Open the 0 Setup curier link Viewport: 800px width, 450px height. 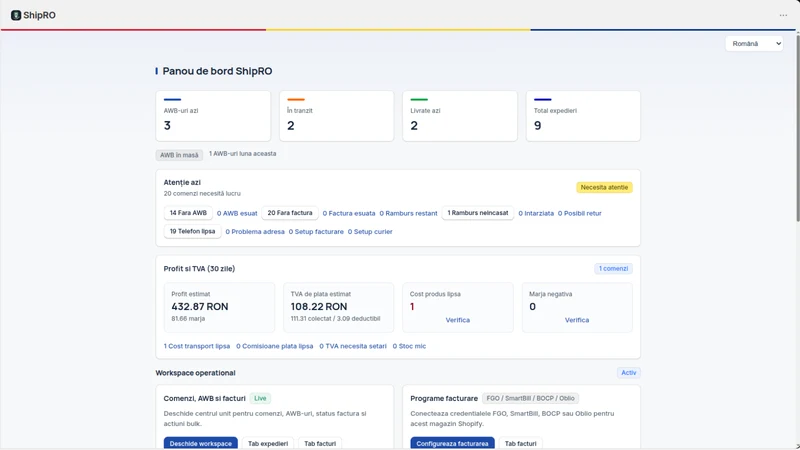[370, 232]
